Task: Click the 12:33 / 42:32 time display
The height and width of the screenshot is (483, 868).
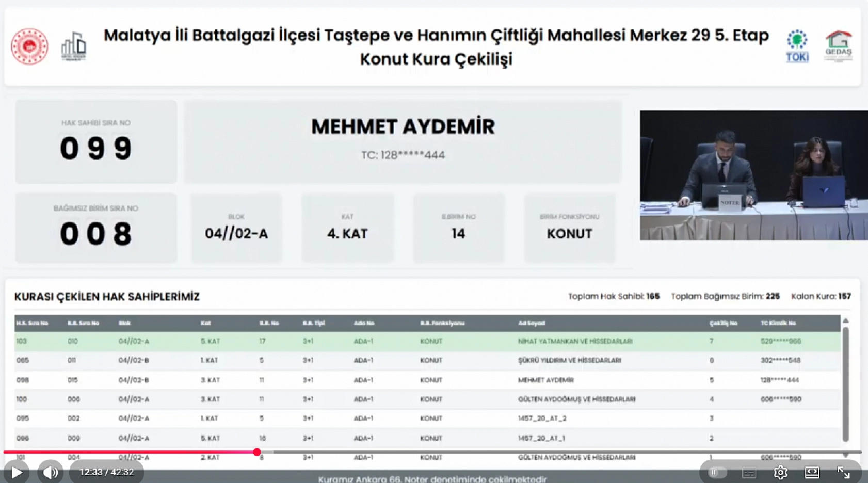Action: point(106,472)
